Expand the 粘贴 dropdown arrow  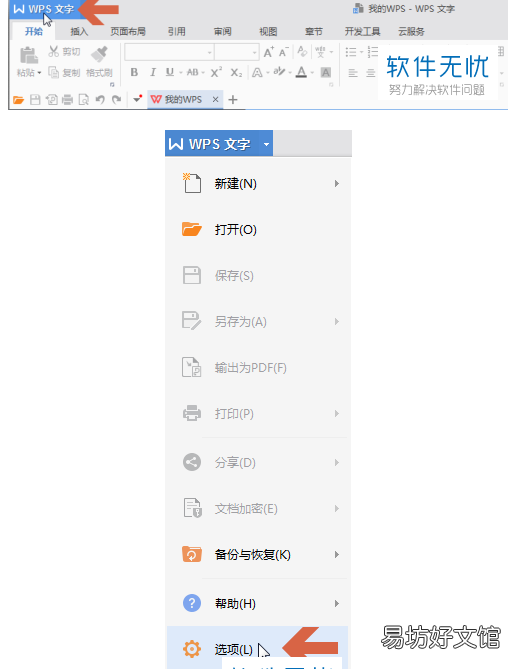[x=39, y=73]
